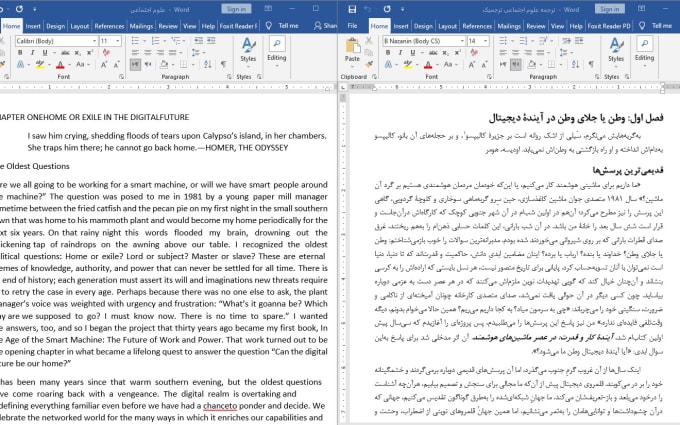Viewport: 680px width, 425px height.
Task: Click Text Effects icon in the English window
Action: tap(20, 65)
